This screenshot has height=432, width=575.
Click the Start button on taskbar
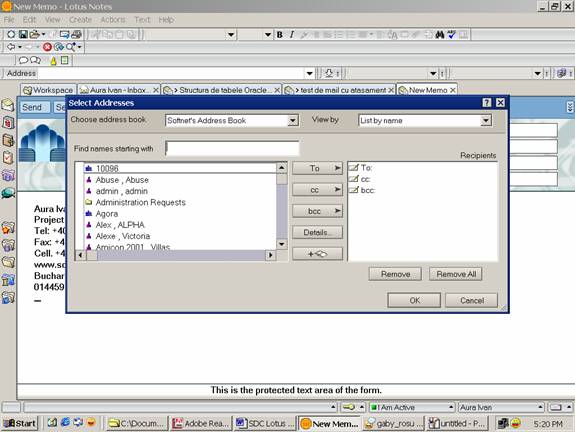pyautogui.click(x=20, y=424)
